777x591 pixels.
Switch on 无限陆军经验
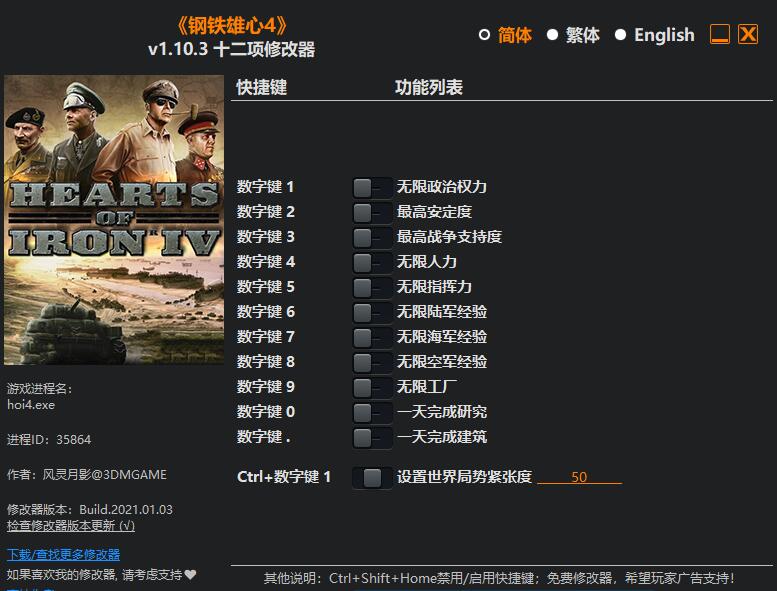[x=372, y=312]
